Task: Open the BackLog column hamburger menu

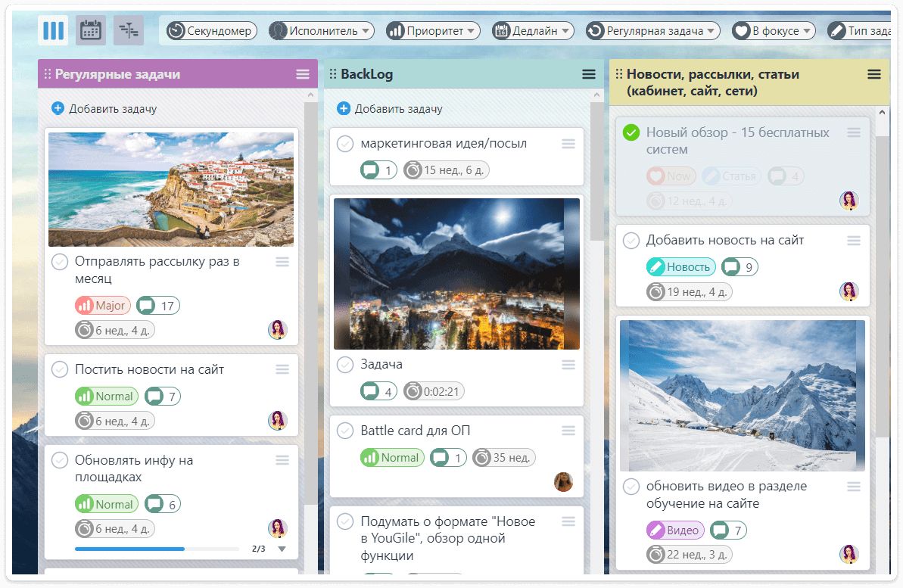Action: point(589,74)
